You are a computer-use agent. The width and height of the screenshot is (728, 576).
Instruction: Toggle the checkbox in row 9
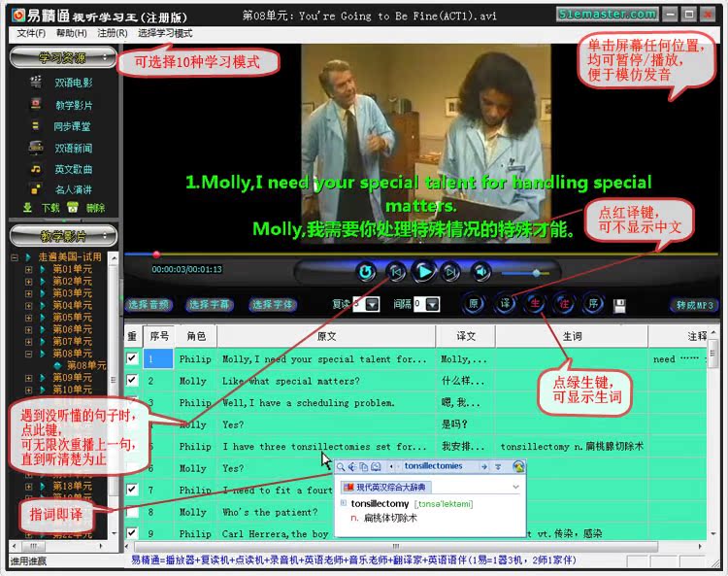pyautogui.click(x=132, y=533)
